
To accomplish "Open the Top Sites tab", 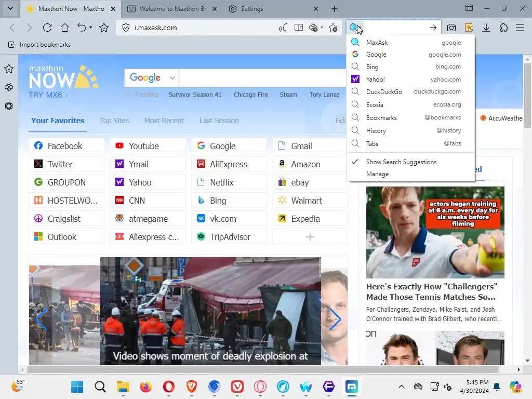I will tap(114, 121).
